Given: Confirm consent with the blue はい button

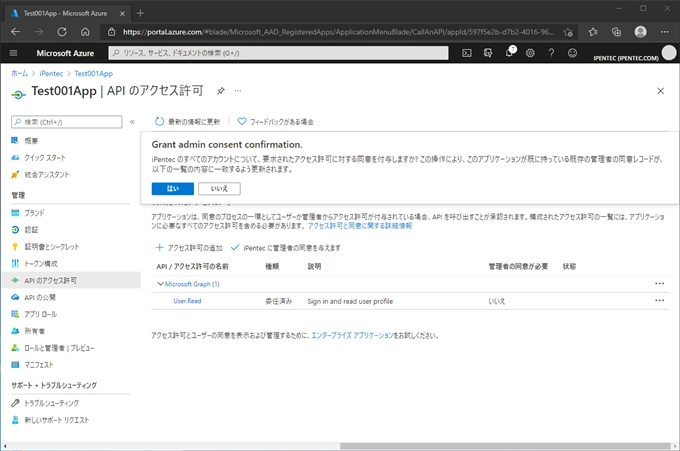Looking at the screenshot, I should pyautogui.click(x=173, y=189).
